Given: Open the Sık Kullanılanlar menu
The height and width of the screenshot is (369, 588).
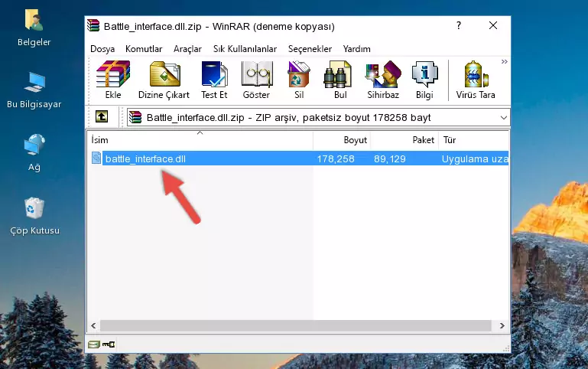Looking at the screenshot, I should point(245,49).
